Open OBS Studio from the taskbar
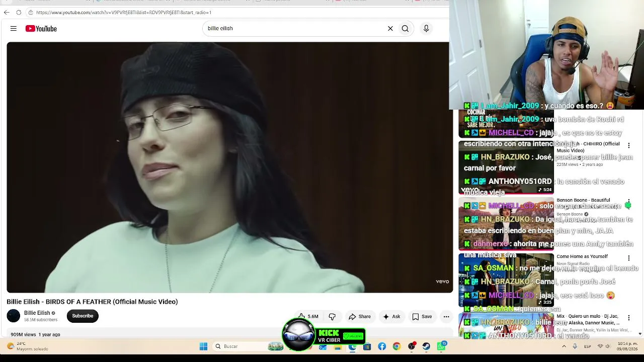The image size is (644, 362). (412, 346)
